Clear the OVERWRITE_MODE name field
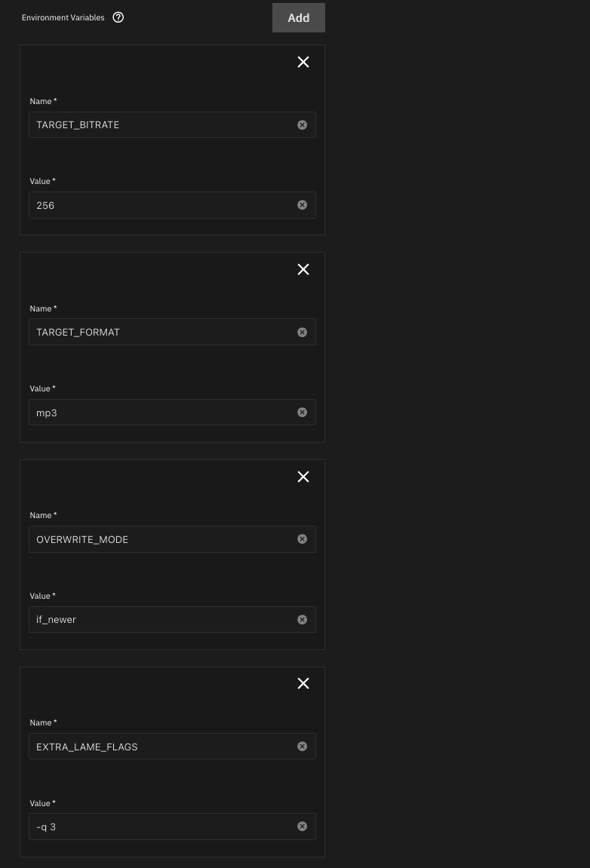Viewport: 590px width, 868px height. (302, 538)
